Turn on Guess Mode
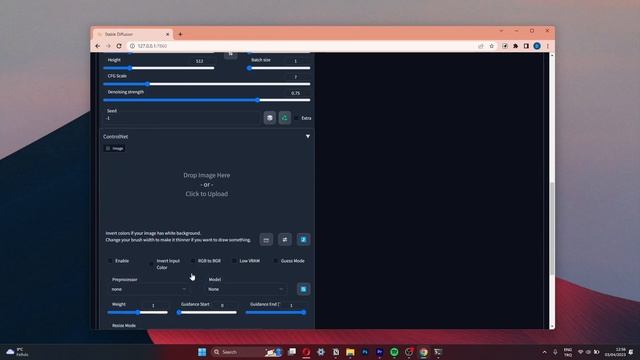The image size is (640, 360). pyautogui.click(x=276, y=261)
